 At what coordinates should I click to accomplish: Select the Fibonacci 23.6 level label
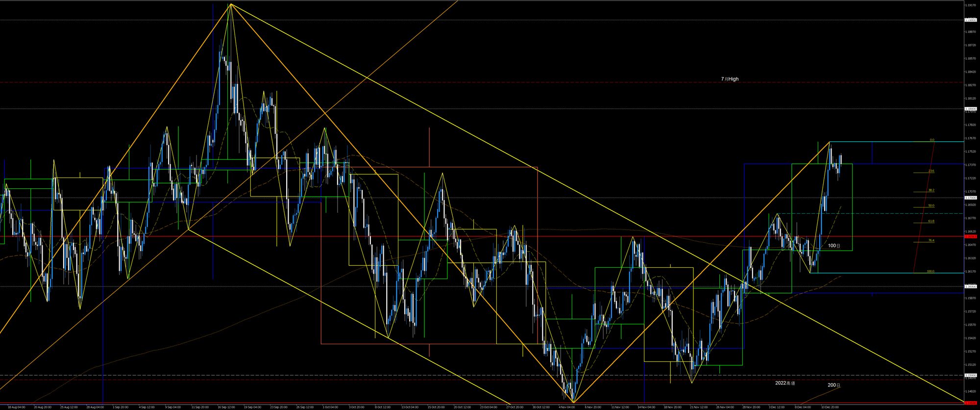click(x=931, y=171)
